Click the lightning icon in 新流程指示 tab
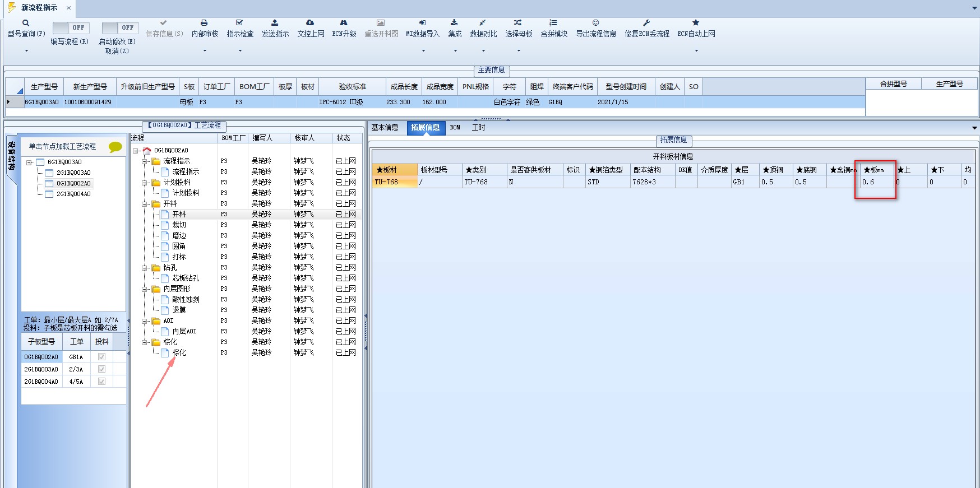Viewport: 980px width, 488px height. (11, 7)
